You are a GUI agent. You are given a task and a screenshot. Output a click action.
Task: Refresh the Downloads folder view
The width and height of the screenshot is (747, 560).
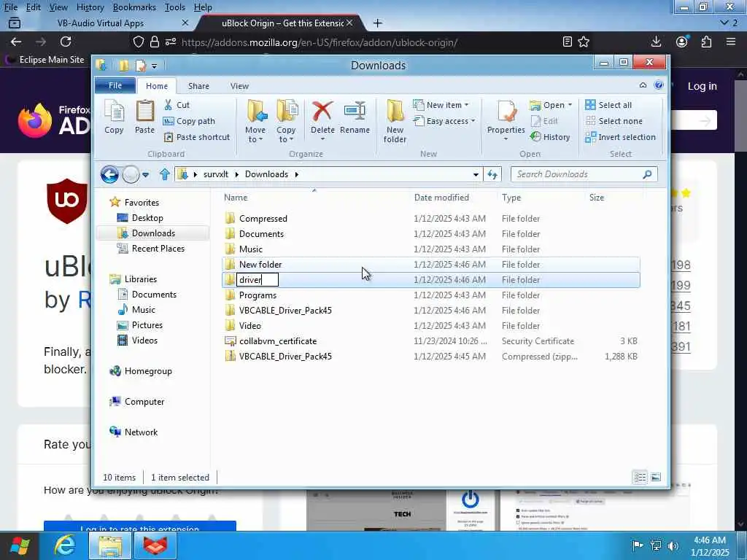coord(492,174)
